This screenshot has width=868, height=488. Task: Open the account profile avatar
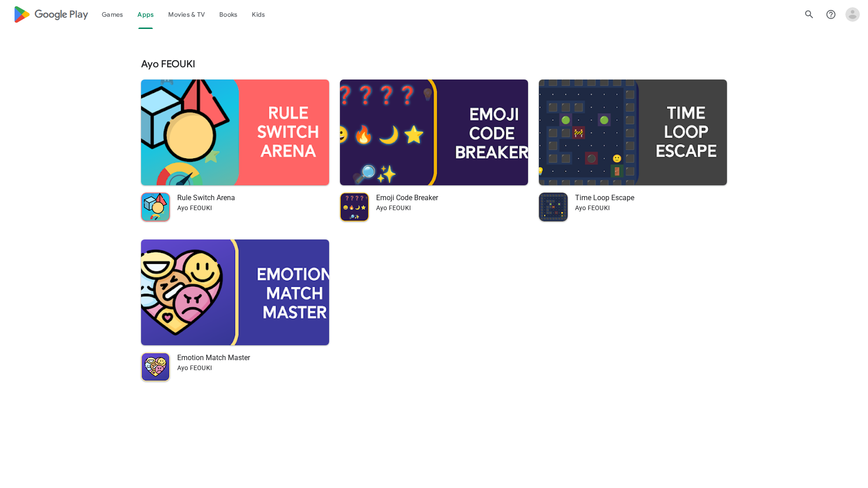[853, 14]
